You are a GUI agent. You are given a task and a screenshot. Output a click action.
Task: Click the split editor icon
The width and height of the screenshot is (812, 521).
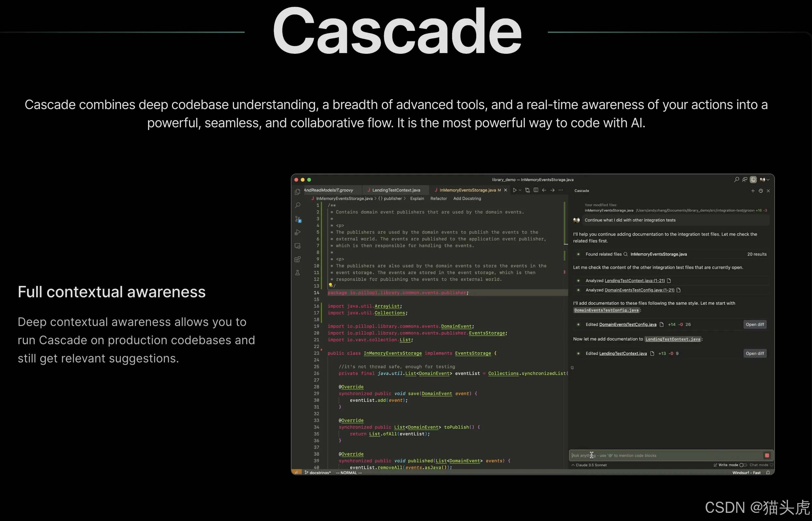(536, 190)
